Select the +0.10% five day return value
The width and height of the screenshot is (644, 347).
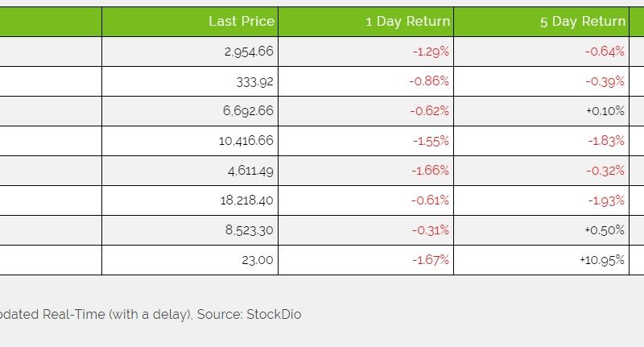[605, 111]
